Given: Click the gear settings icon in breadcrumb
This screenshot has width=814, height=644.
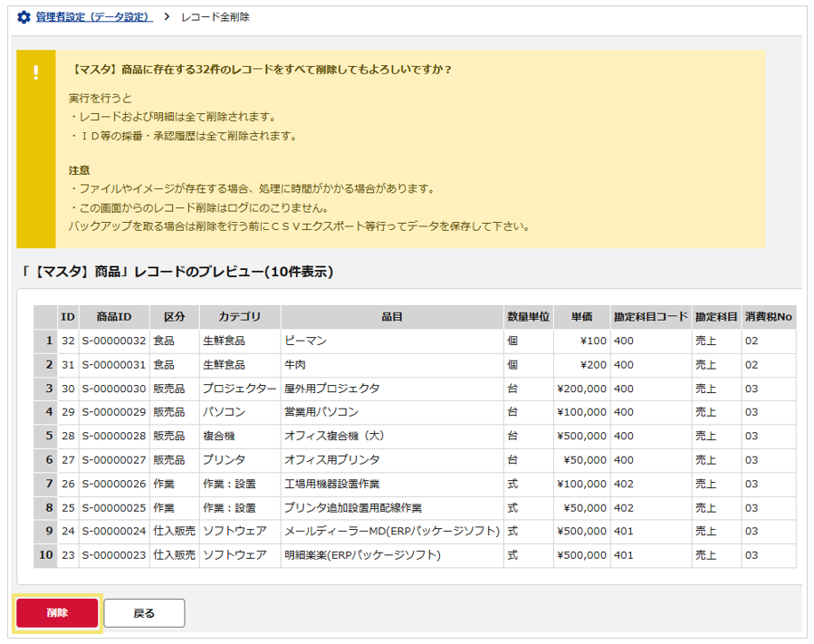Looking at the screenshot, I should 24,17.
